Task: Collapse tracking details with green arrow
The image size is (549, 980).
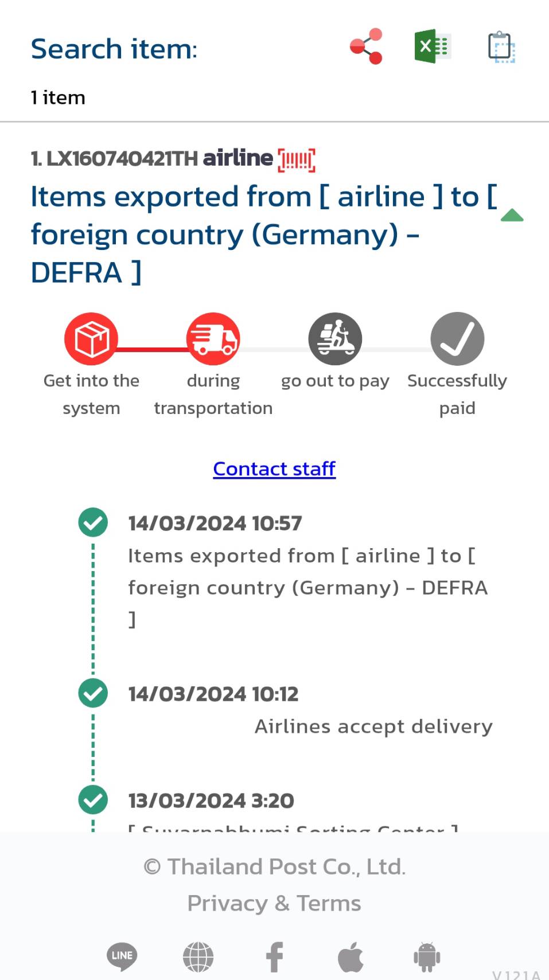Action: pos(512,216)
